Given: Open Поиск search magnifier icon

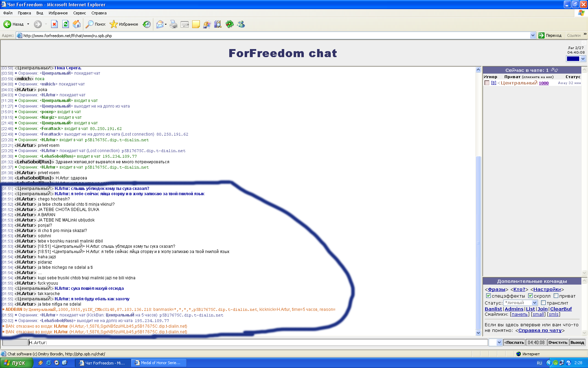Looking at the screenshot, I should pos(90,24).
